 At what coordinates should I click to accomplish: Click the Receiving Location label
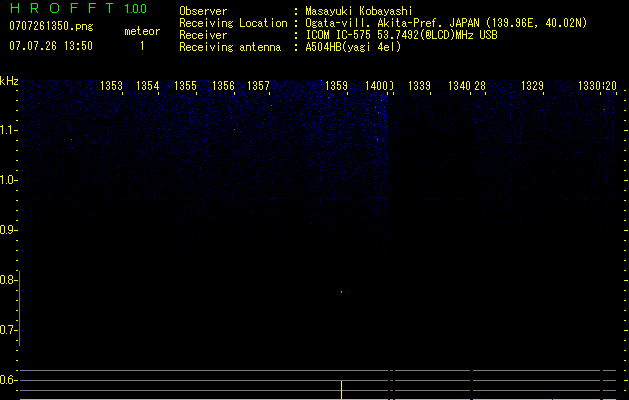click(x=233, y=23)
